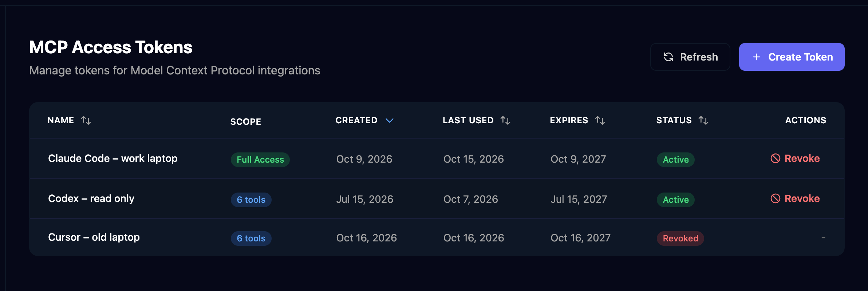Screen dimensions: 868x291
Task: Toggle Created column sort chevron
Action: [390, 120]
